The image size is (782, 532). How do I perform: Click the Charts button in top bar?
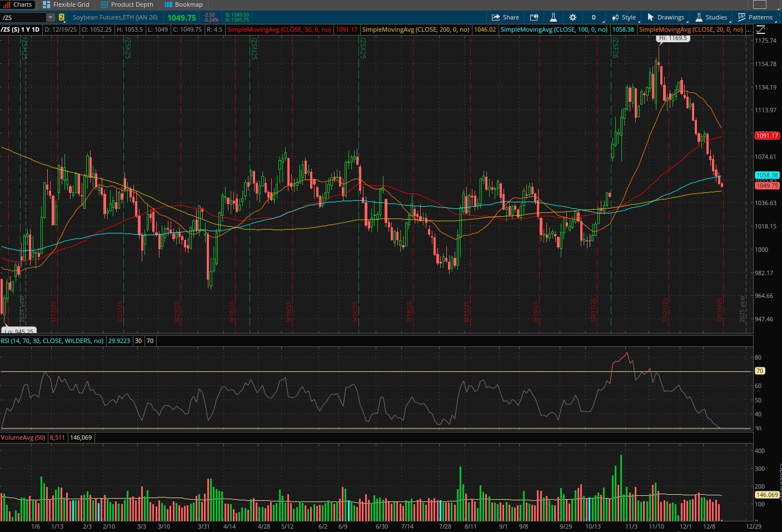(18, 4)
